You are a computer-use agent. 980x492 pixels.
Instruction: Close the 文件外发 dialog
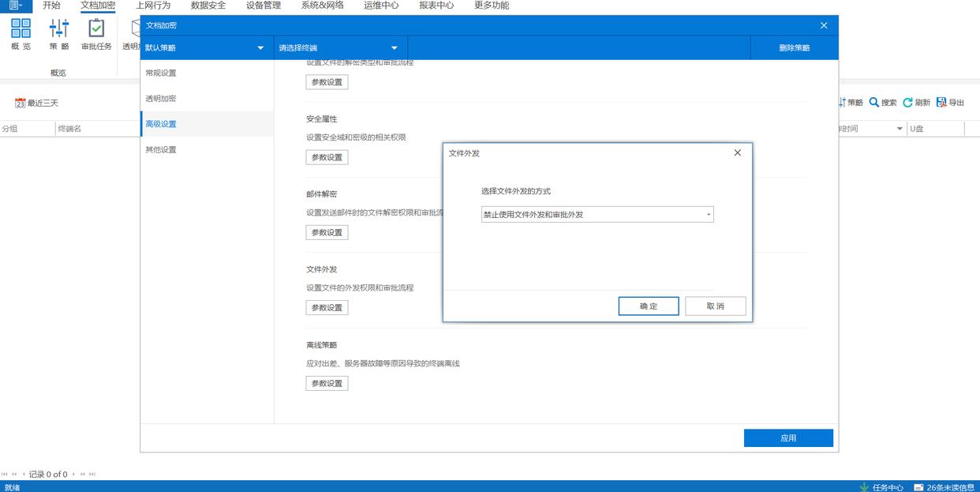click(x=738, y=153)
